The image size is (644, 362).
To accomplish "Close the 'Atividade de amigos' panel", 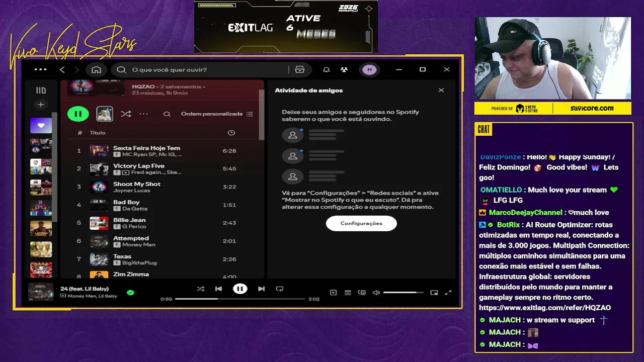I will pyautogui.click(x=441, y=90).
